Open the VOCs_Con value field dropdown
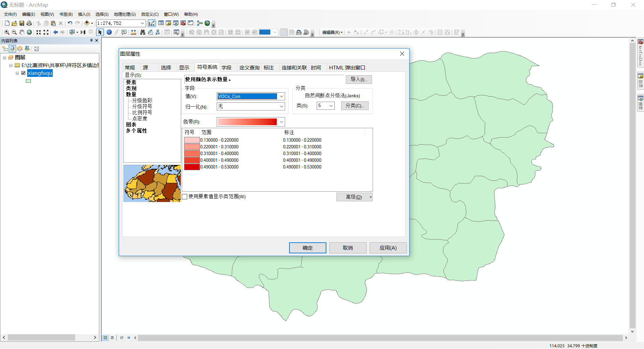644x349 pixels. pos(281,96)
